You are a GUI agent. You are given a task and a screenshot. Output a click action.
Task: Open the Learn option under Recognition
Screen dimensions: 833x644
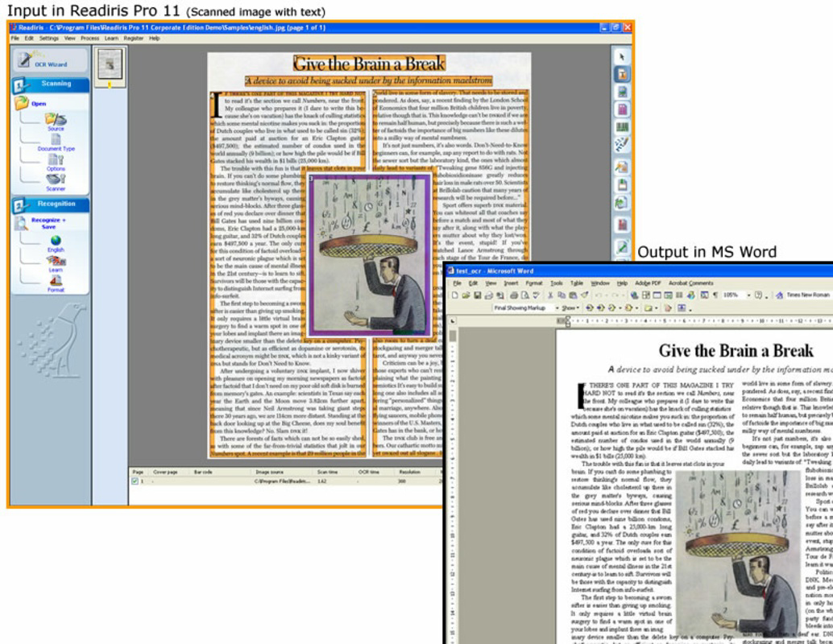point(56,262)
